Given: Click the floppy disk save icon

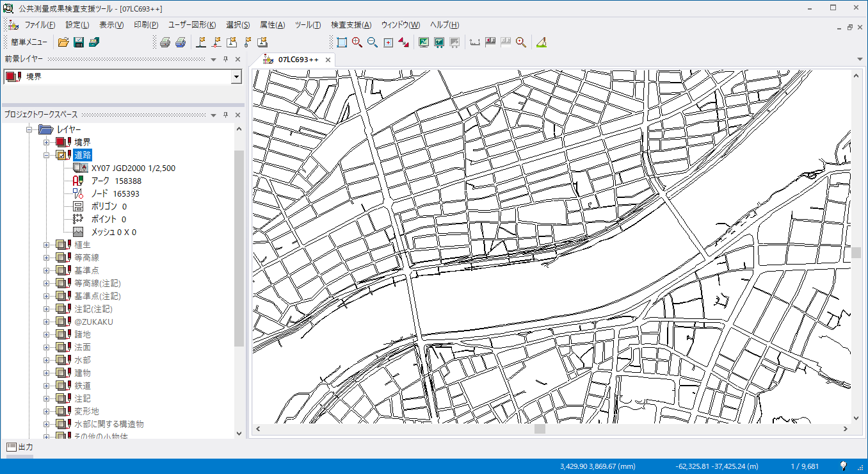Looking at the screenshot, I should pos(79,42).
